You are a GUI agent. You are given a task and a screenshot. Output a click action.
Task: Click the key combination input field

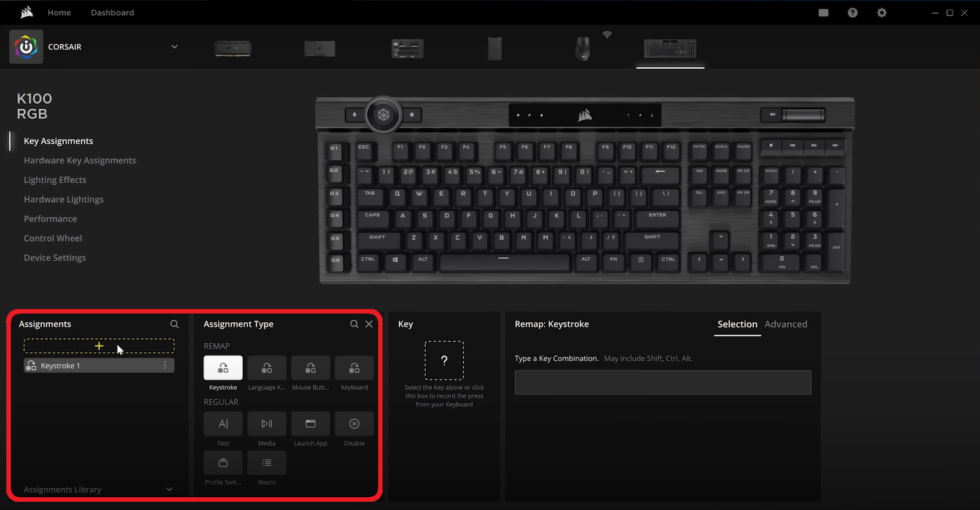point(662,382)
